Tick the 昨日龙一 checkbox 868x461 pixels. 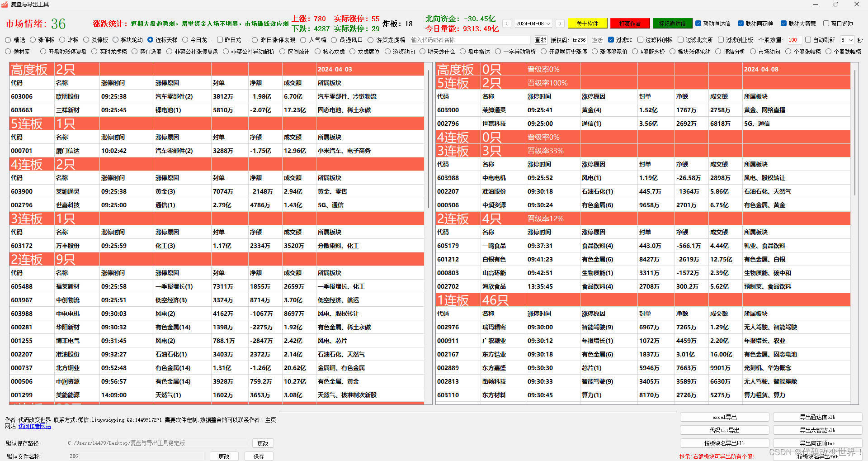click(231, 40)
